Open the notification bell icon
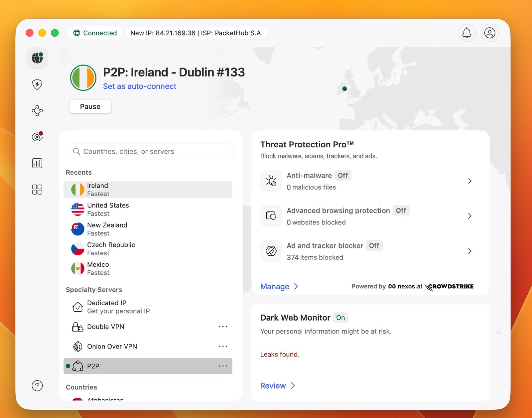532x418 pixels. (x=467, y=33)
